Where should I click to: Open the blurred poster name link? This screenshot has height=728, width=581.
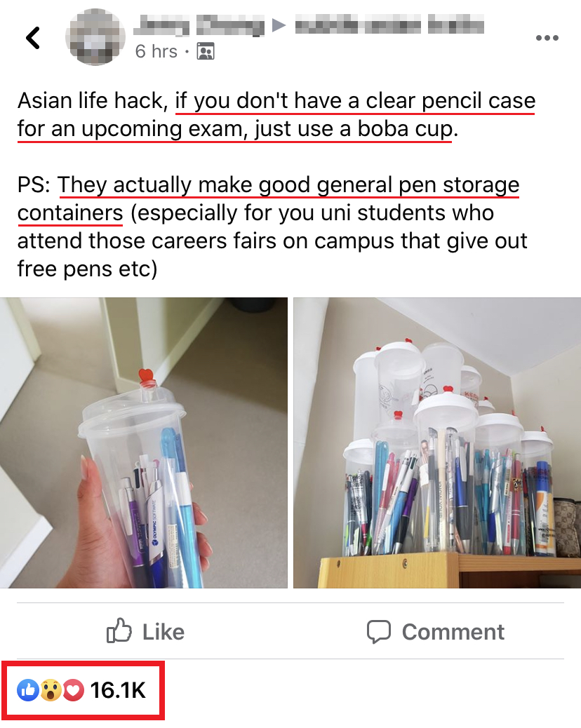tap(199, 25)
